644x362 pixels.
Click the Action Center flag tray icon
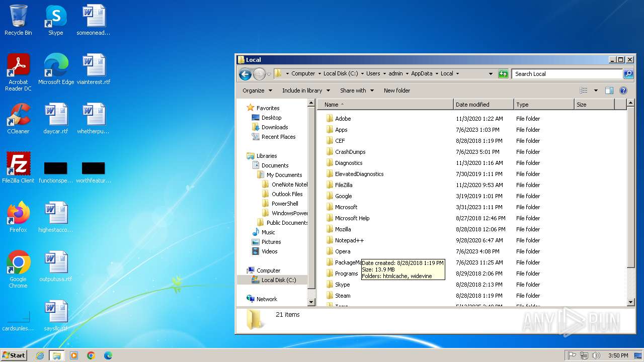[572, 355]
